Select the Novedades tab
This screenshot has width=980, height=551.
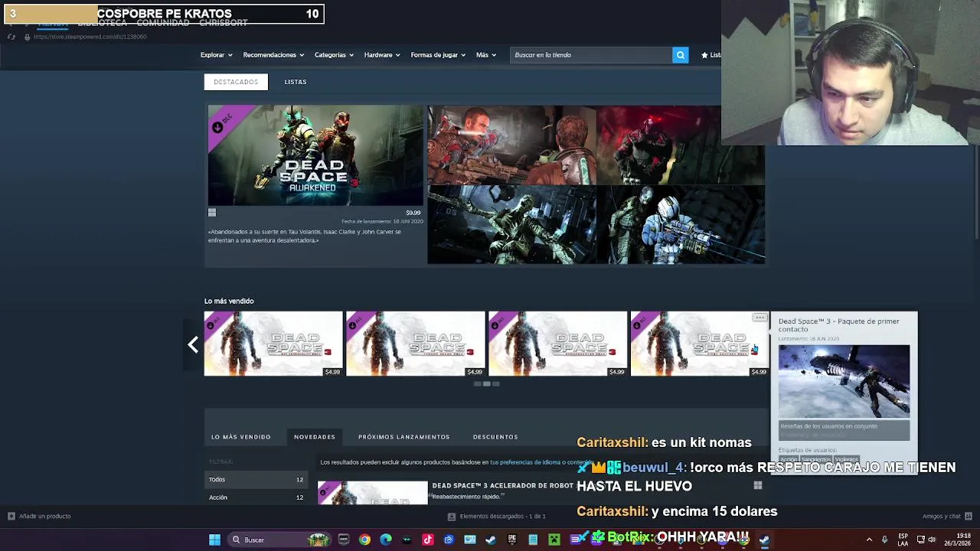tap(315, 437)
